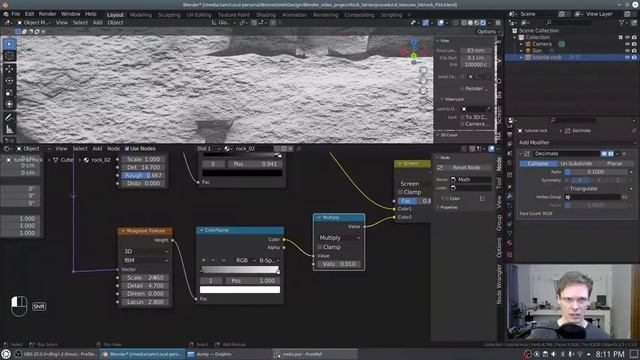Screen dimensions: 640x360
Task: Click the volume icon in system tray
Action: (553, 354)
